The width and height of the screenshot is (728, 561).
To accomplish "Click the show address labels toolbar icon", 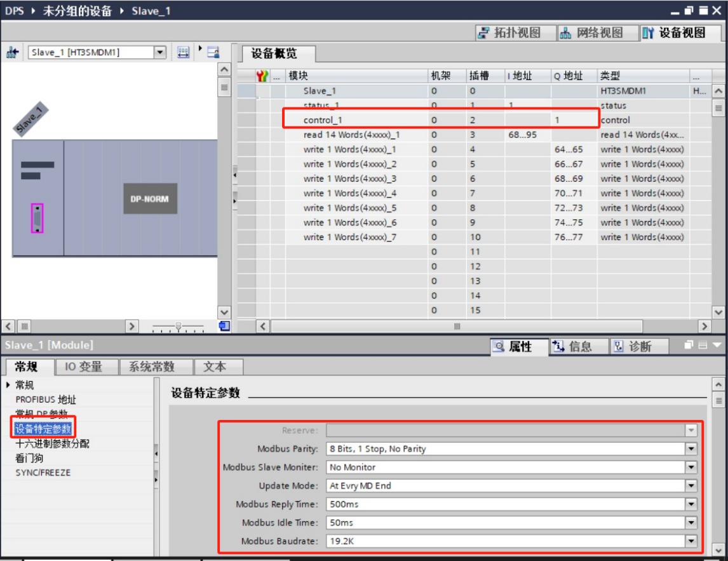I will [x=184, y=53].
